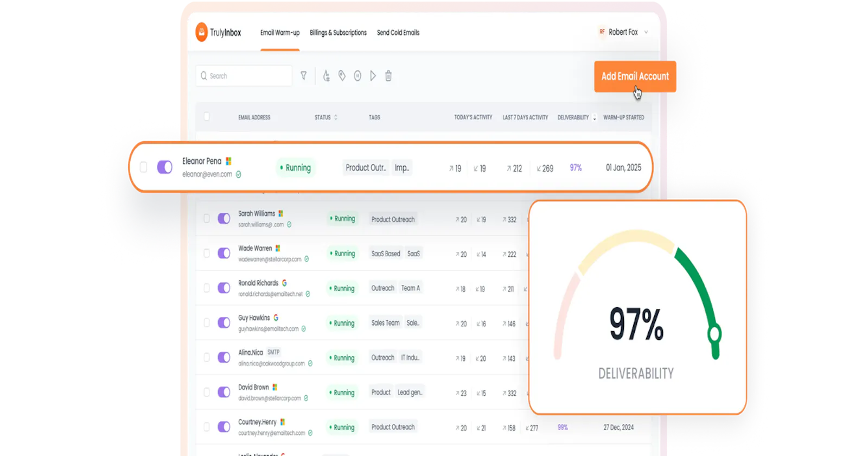Sort by the Status column arrows
Image resolution: width=868 pixels, height=456 pixels.
pyautogui.click(x=336, y=117)
